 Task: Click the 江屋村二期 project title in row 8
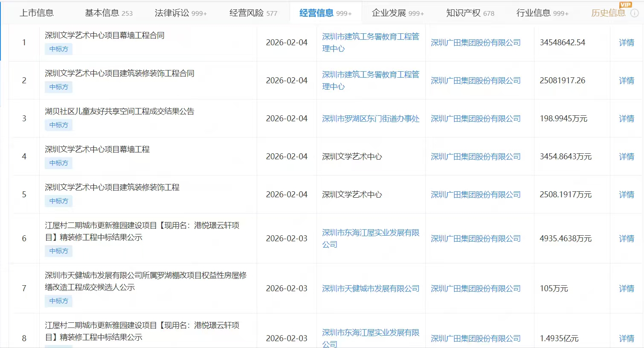142,331
